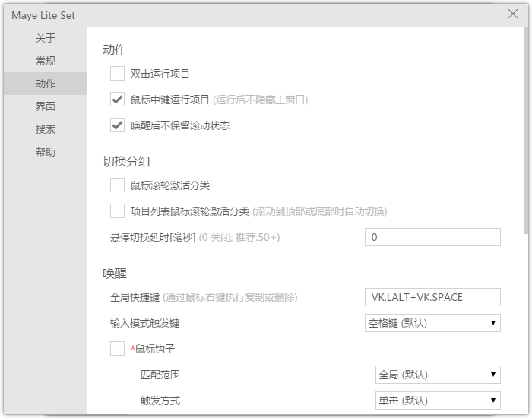Click the 匹配范围 label
The height and width of the screenshot is (418, 532).
click(x=160, y=375)
